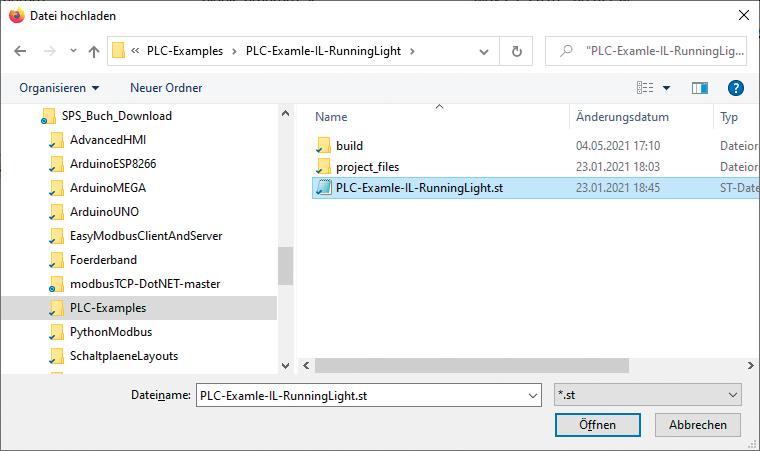760x451 pixels.
Task: Show hidden breadcrumb path via double chevron
Action: [135, 51]
